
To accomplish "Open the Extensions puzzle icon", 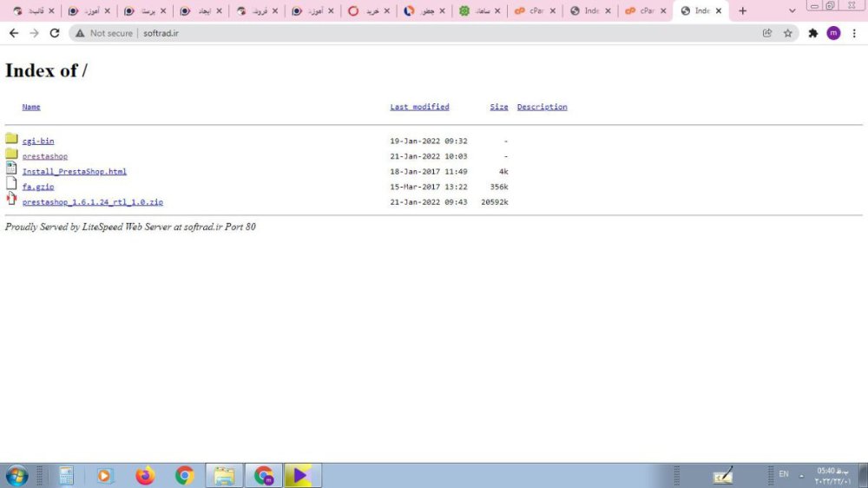I will [x=813, y=33].
